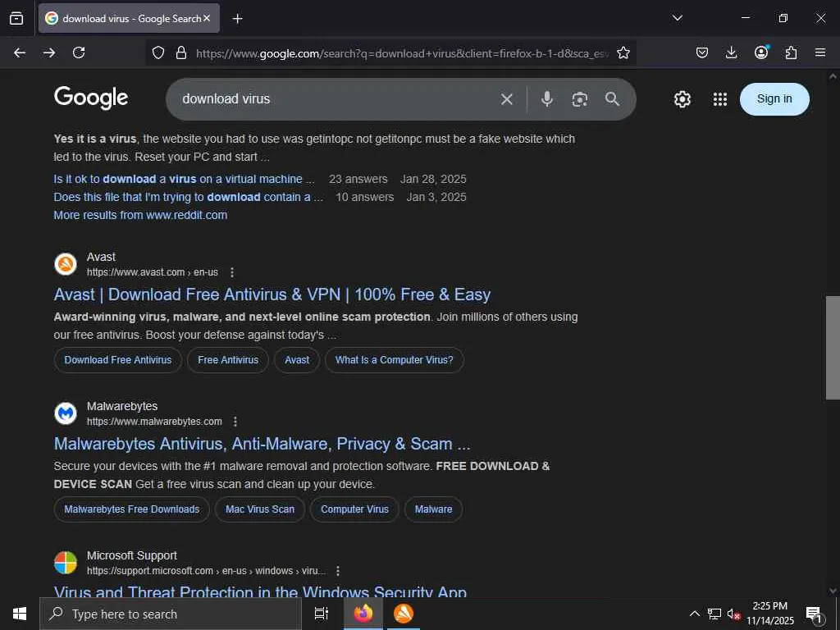
Task: Open Firefox View from the tab bar icon
Action: click(x=16, y=18)
